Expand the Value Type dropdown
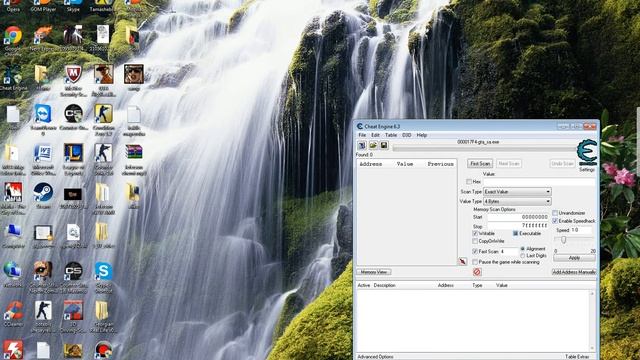This screenshot has height=360, width=640. 517,201
